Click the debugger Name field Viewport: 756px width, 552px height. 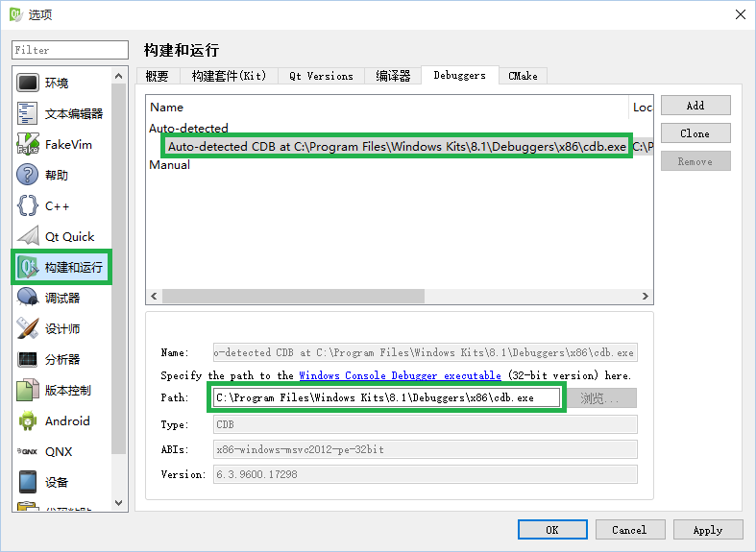tap(426, 352)
